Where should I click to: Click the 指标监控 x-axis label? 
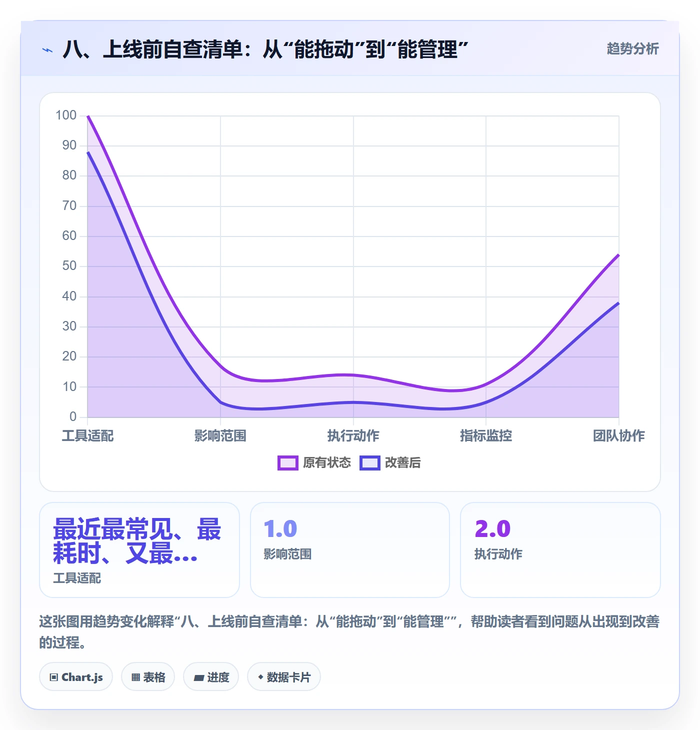click(486, 436)
